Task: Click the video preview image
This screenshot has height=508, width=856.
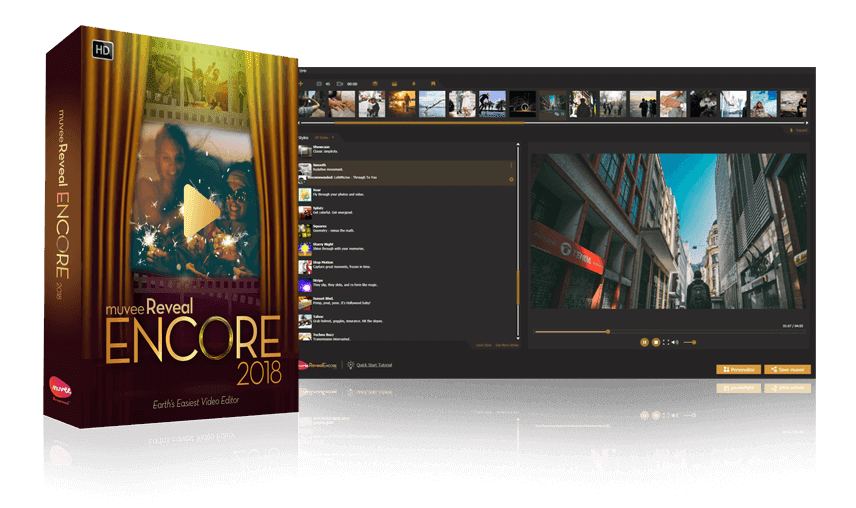Action: pos(668,231)
